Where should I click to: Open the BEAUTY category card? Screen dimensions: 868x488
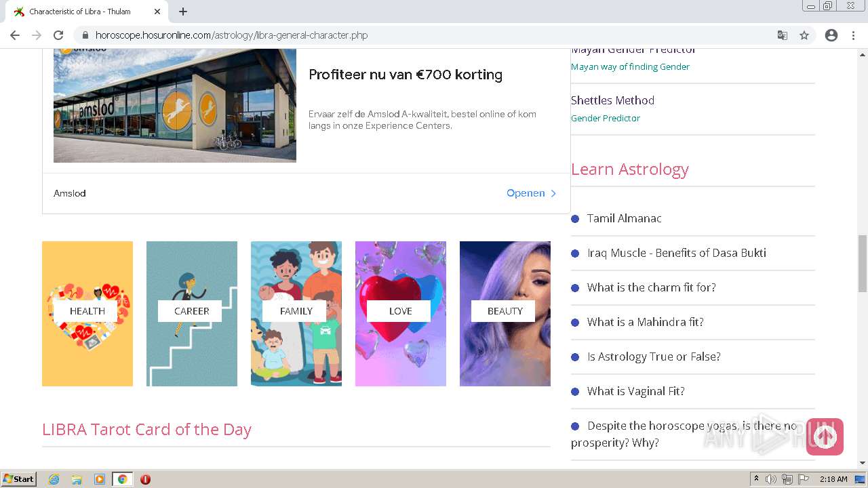coord(505,314)
